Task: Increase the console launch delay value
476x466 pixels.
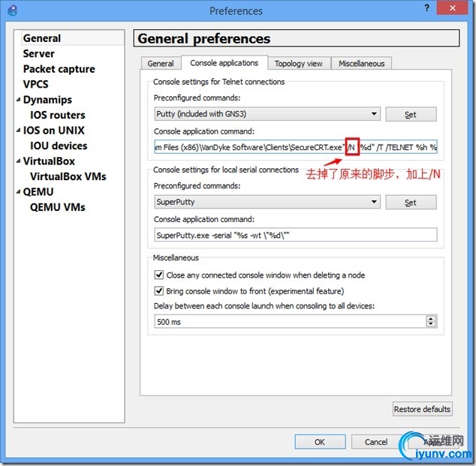Action: pyautogui.click(x=431, y=319)
